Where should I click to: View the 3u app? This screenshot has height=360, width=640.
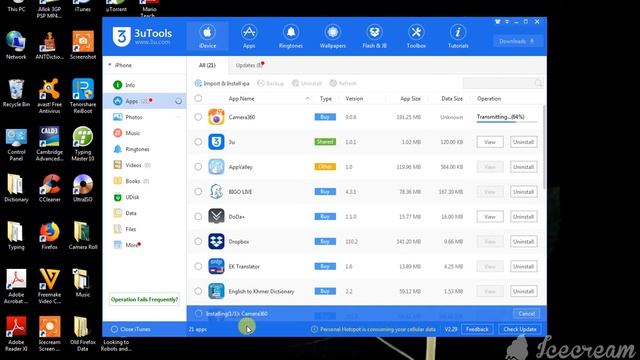[x=490, y=142]
